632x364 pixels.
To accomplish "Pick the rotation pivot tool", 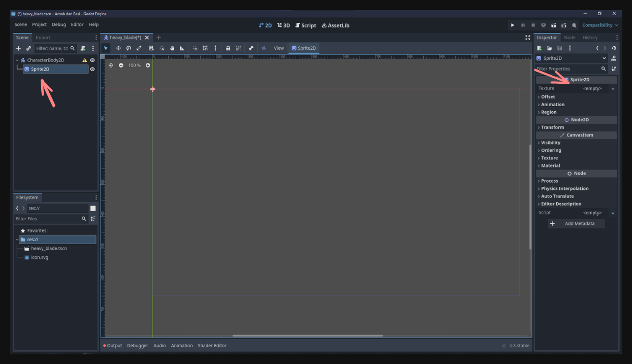I will [x=162, y=48].
